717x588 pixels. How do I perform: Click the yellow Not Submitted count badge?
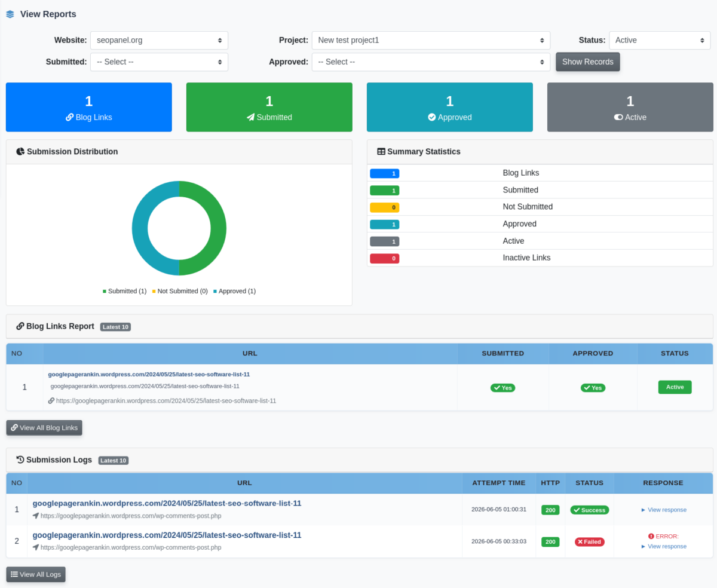pos(385,207)
